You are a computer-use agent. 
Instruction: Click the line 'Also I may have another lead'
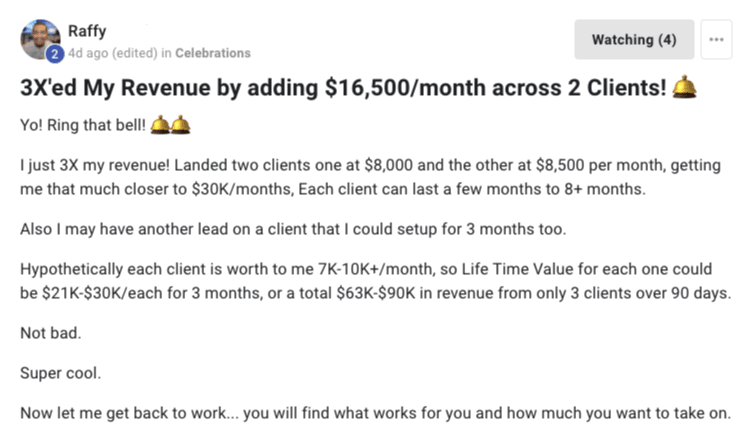pos(293,228)
